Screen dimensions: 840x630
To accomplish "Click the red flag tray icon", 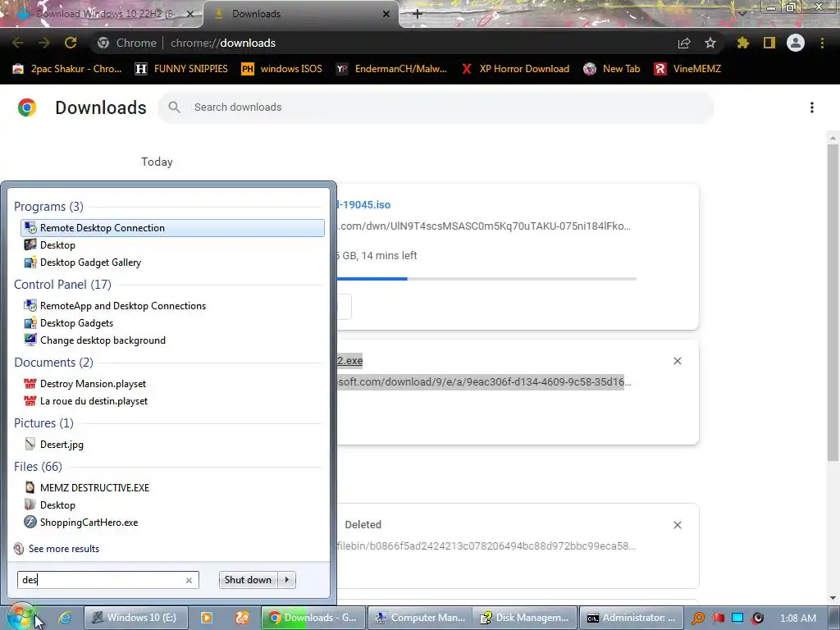I will (718, 618).
